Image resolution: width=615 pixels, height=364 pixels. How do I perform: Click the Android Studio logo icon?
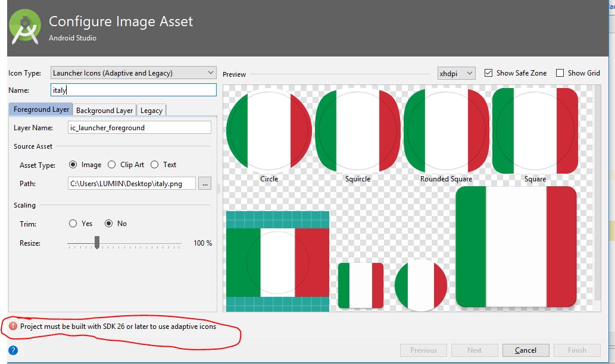coord(25,27)
